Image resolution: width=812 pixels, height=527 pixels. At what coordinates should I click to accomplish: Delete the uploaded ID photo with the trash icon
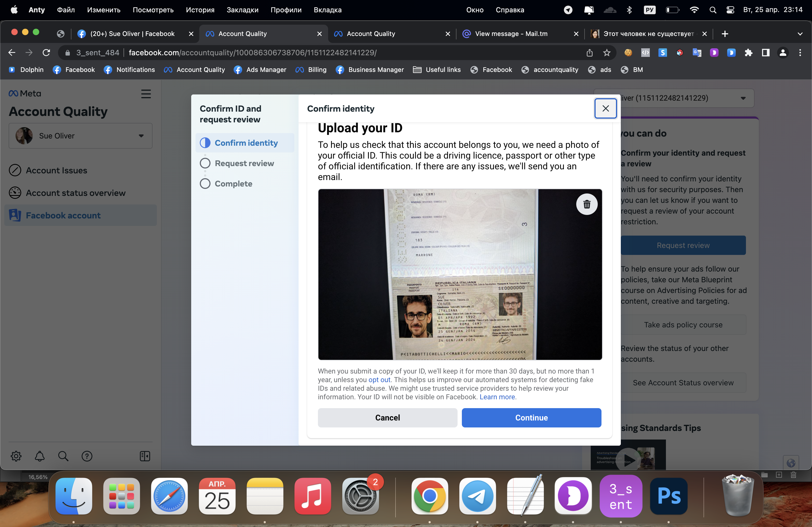click(586, 204)
